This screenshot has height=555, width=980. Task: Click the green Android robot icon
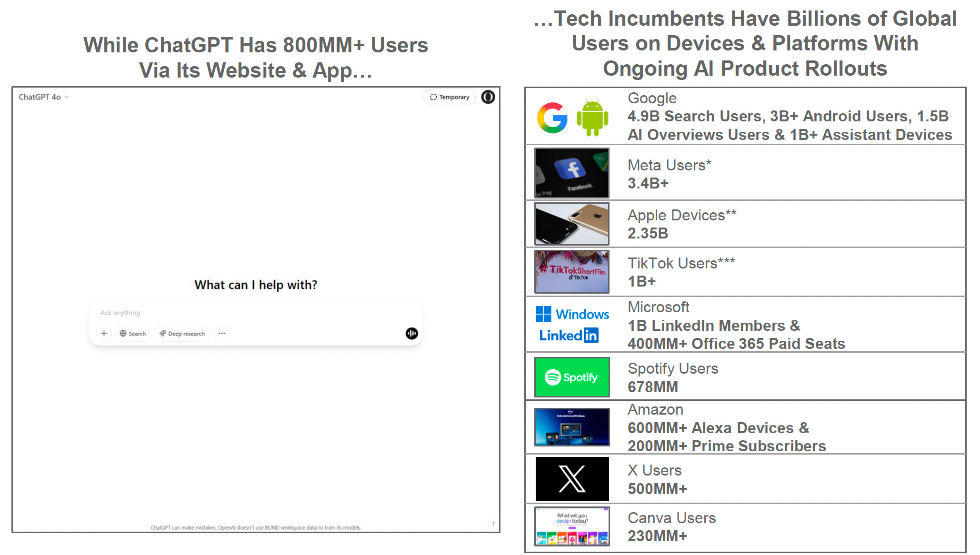(x=592, y=118)
